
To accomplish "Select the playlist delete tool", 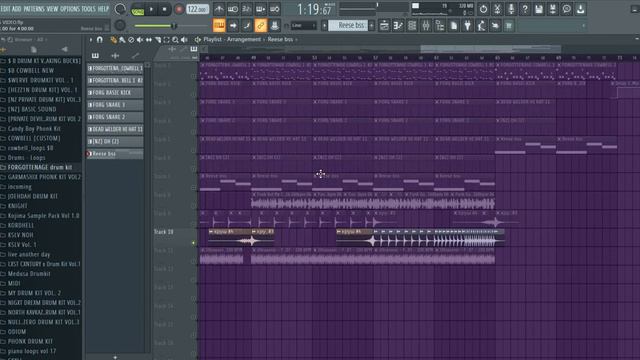I will 131,40.
